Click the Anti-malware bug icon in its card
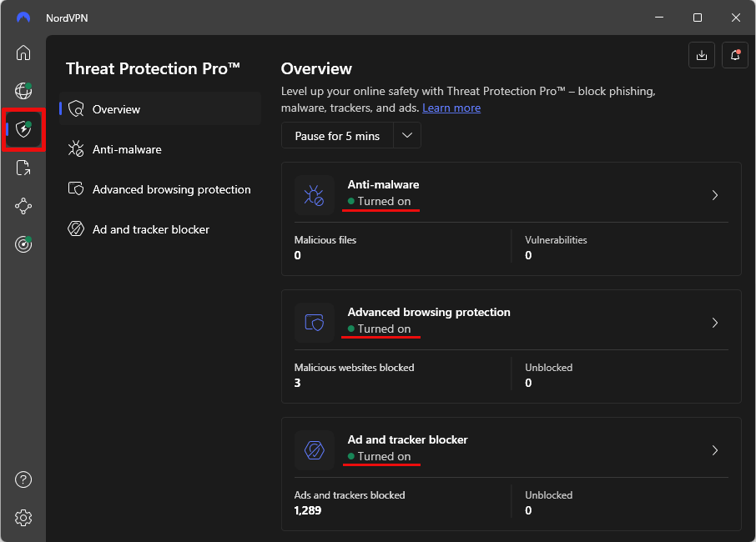Viewport: 756px width, 542px height. point(315,195)
